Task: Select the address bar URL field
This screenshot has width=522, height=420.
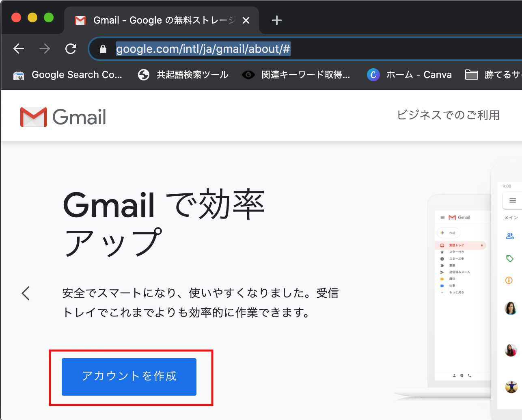Action: 304,49
